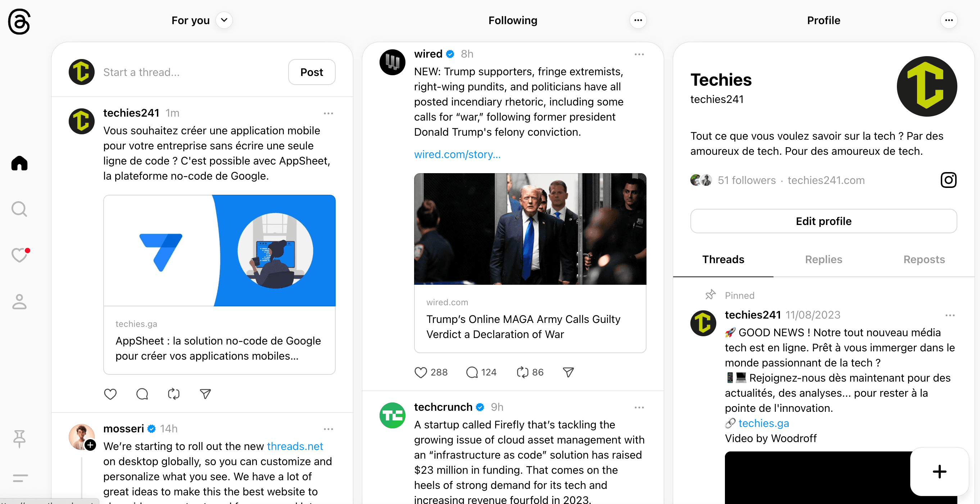This screenshot has width=980, height=504.
Task: Like techies241's AppSheet post
Action: 110,393
